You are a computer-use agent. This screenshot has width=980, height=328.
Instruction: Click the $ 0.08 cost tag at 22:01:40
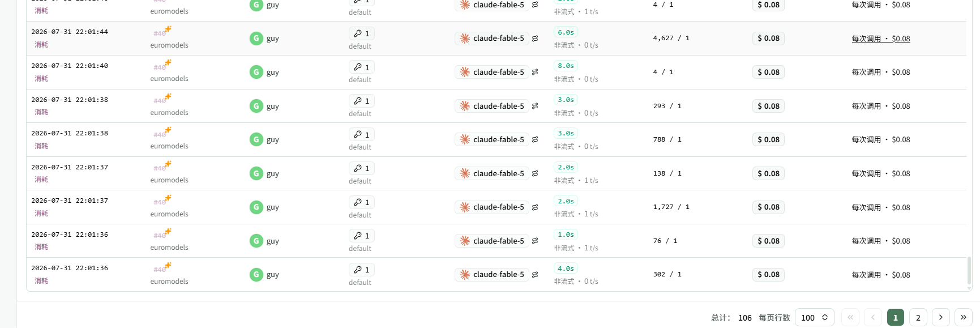click(768, 72)
